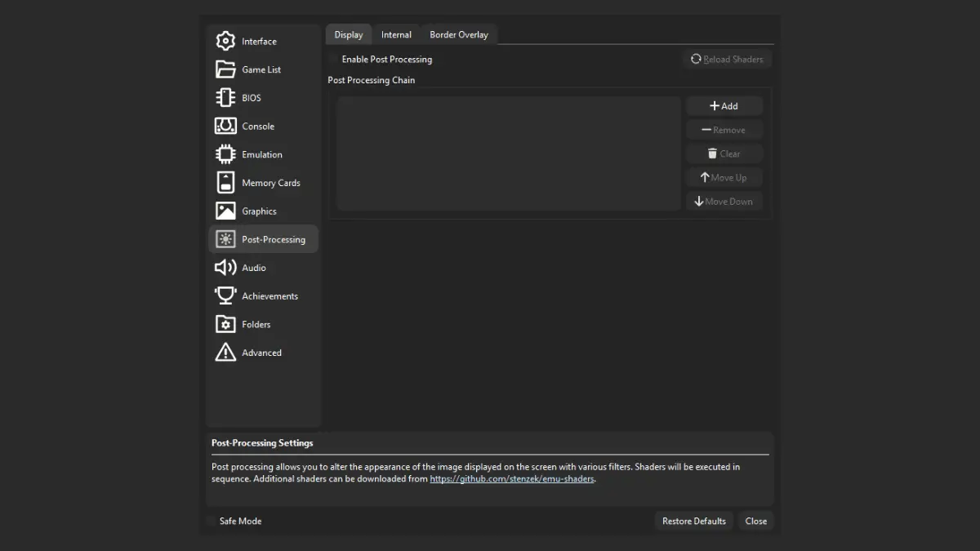Click the Achievements trophy icon
980x551 pixels.
point(225,295)
